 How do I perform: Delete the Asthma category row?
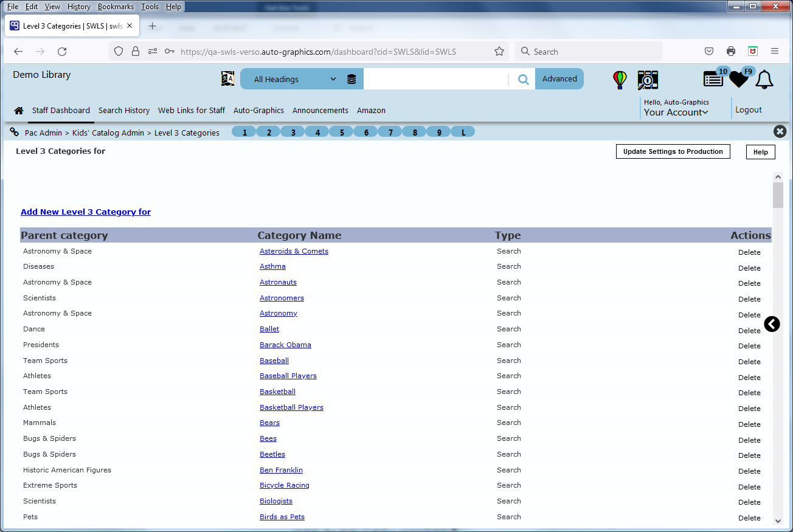click(749, 268)
